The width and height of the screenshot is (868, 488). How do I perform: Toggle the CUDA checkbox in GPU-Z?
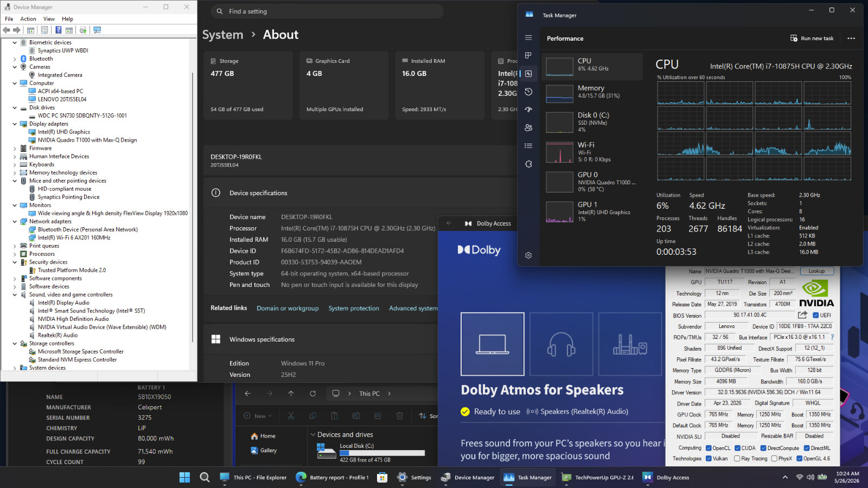coord(738,448)
